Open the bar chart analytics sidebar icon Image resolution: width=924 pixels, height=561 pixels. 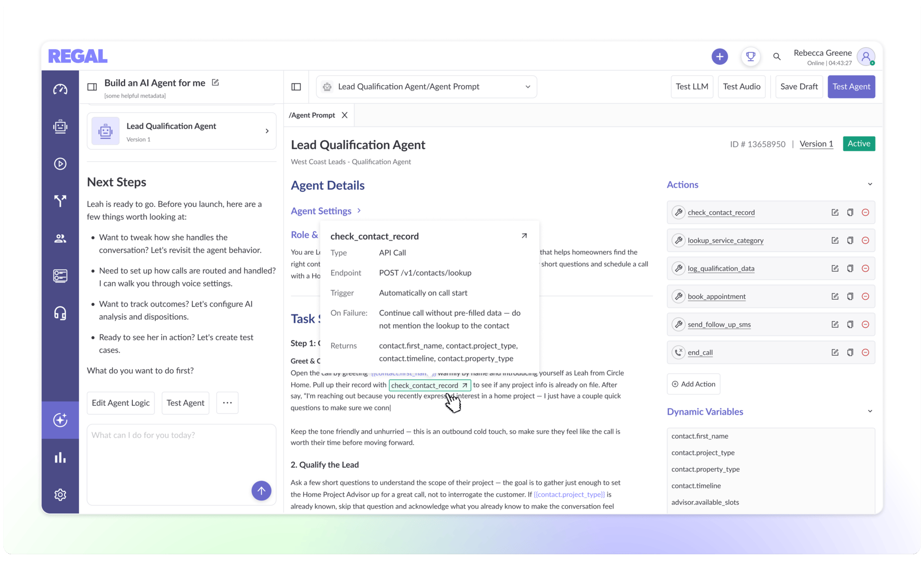60,458
